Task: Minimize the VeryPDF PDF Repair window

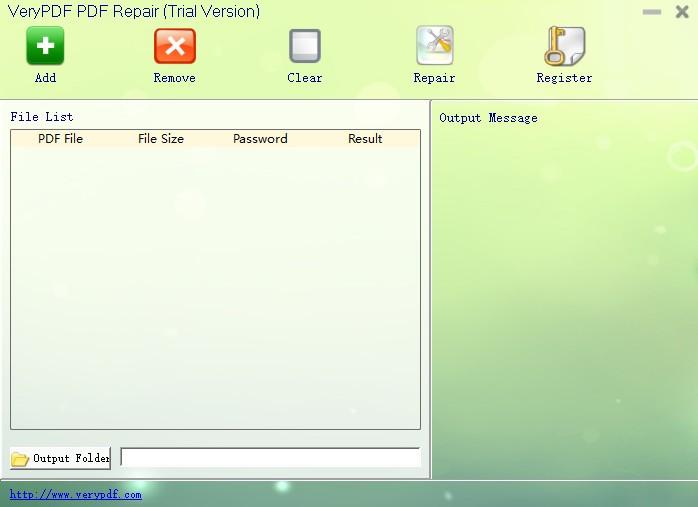Action: tap(652, 12)
